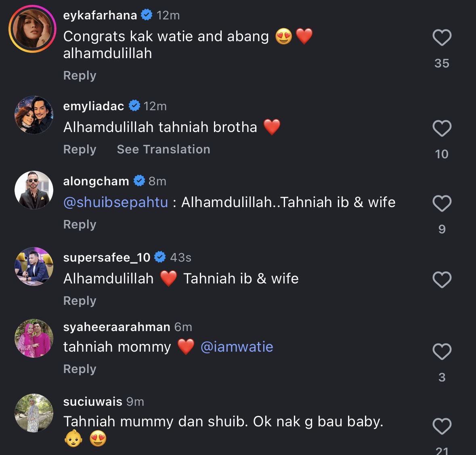Open the @shuibsepahtu mention
The width and height of the screenshot is (476, 455).
point(115,202)
